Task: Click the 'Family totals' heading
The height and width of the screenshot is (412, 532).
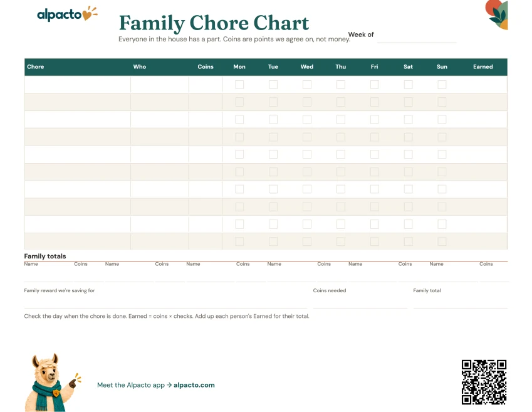Action: [x=44, y=256]
